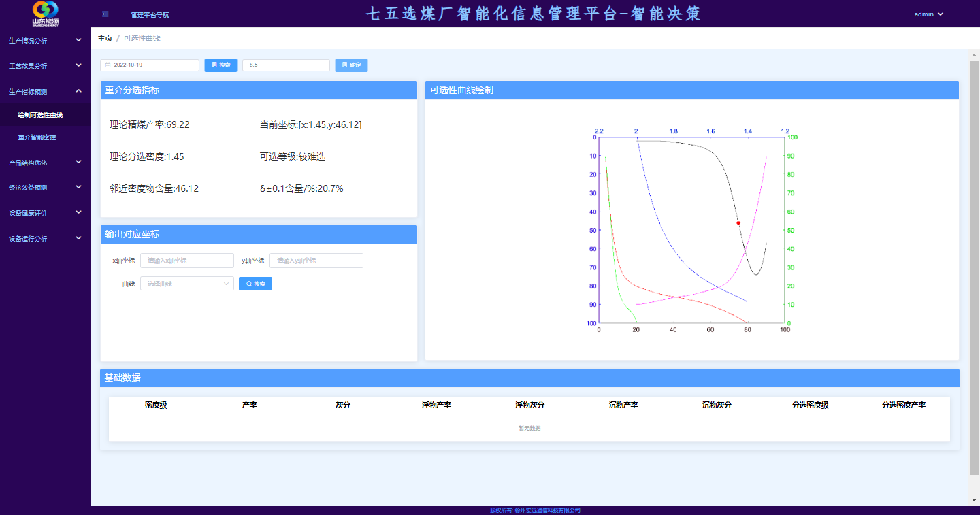Click the red point on the curve chart
Screen dimensions: 980x515
(738, 222)
